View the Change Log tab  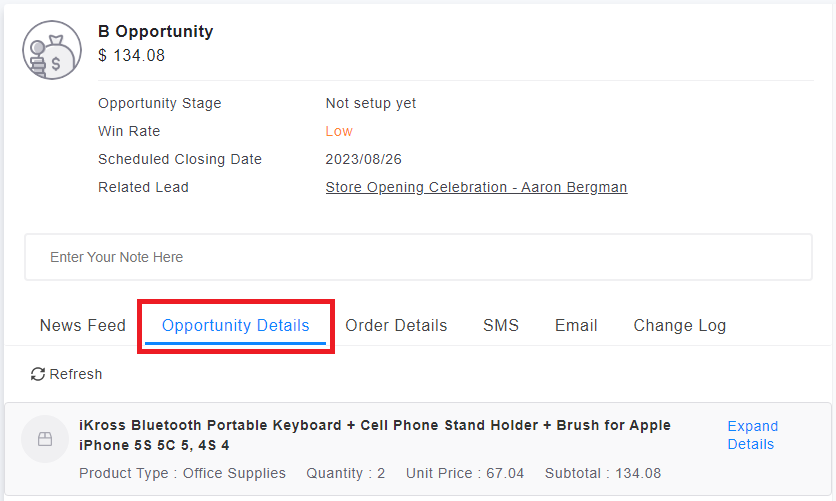coord(680,325)
